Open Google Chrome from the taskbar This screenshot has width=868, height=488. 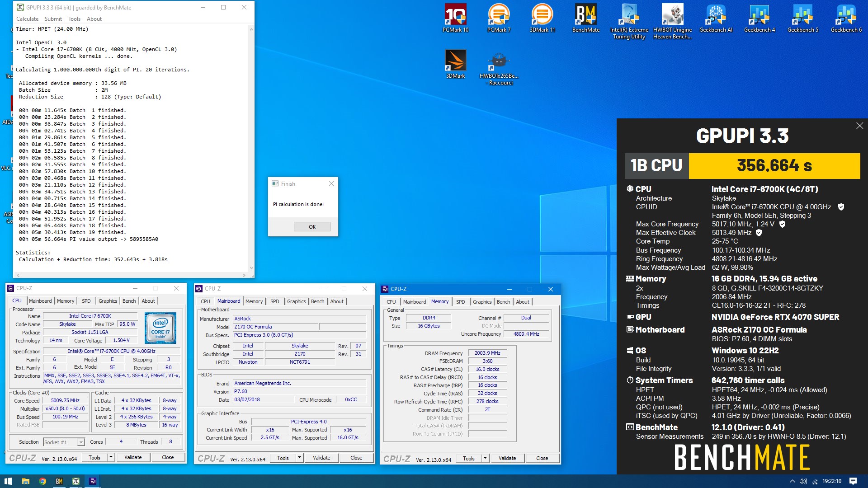click(42, 481)
